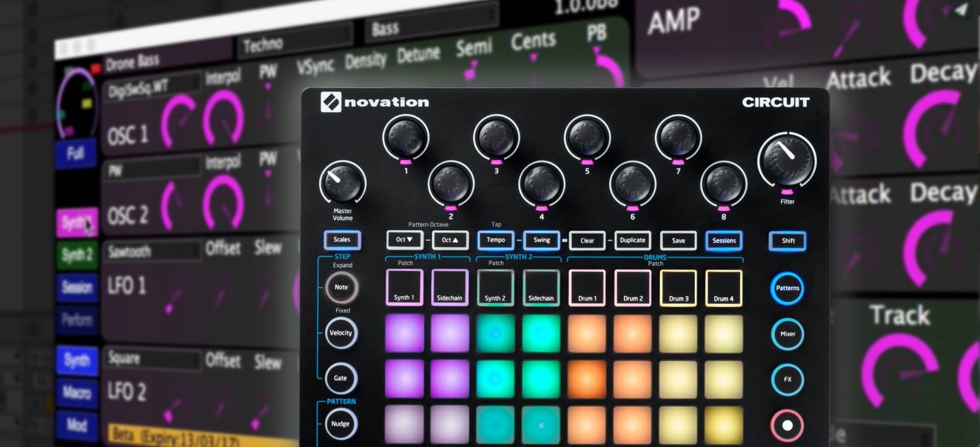Viewport: 980px width, 447px height.
Task: Enable the Note step button
Action: pyautogui.click(x=341, y=287)
